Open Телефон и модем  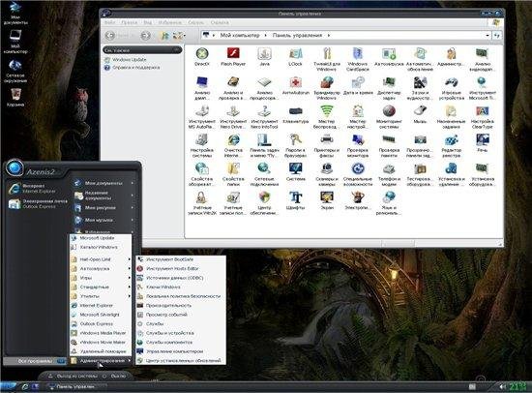click(389, 174)
